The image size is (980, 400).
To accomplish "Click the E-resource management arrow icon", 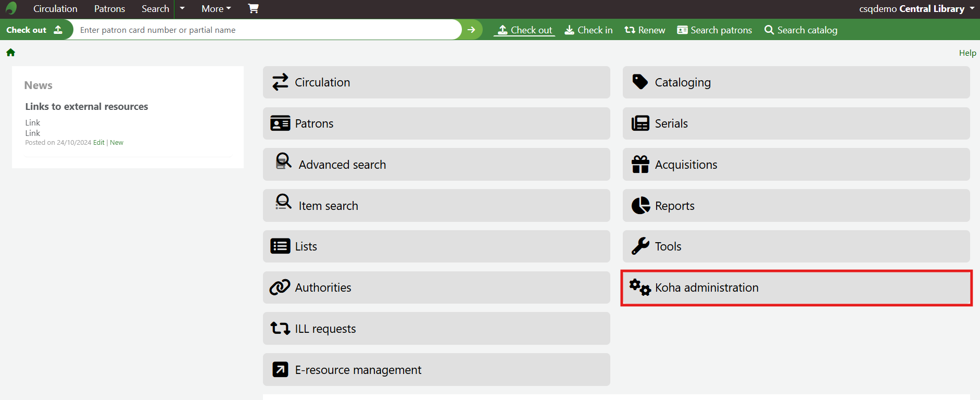I will pos(280,370).
